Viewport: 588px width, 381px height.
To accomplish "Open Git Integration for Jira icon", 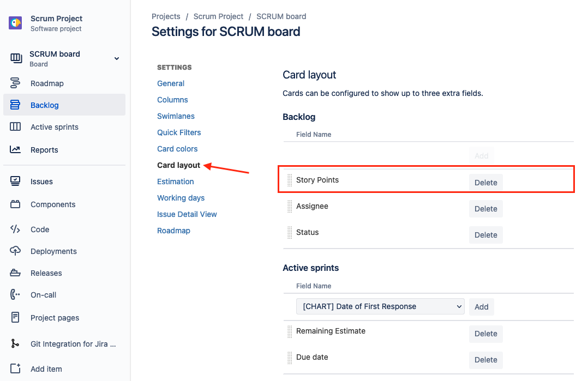I will click(x=15, y=343).
